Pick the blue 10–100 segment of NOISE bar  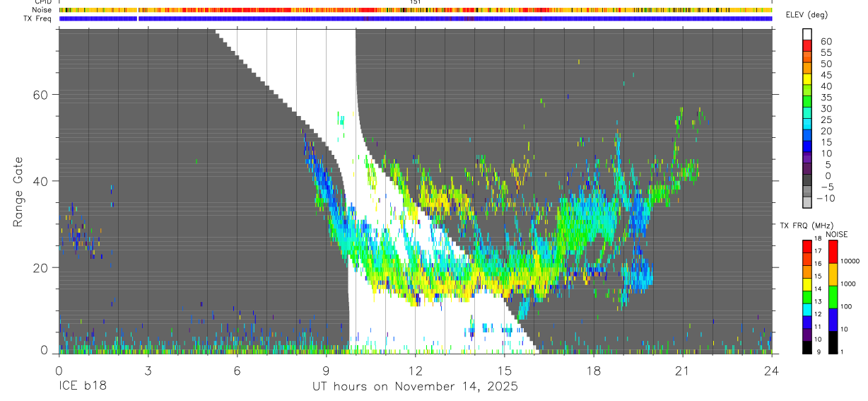[x=833, y=320]
